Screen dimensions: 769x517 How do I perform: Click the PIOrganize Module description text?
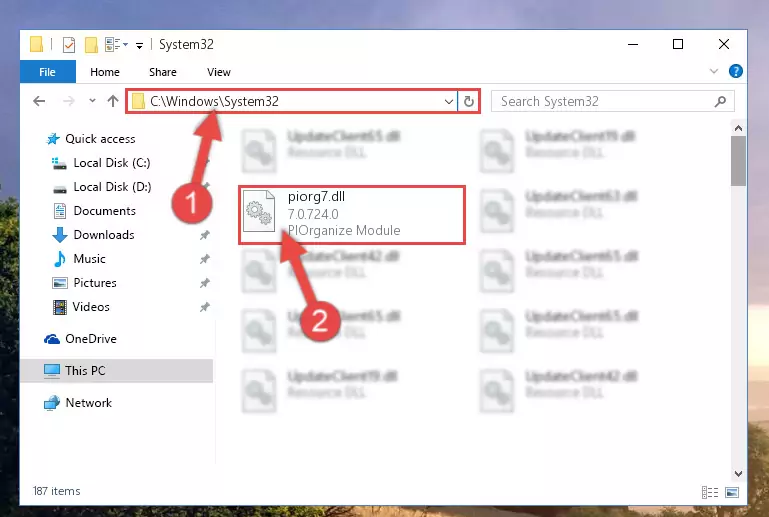(x=344, y=231)
